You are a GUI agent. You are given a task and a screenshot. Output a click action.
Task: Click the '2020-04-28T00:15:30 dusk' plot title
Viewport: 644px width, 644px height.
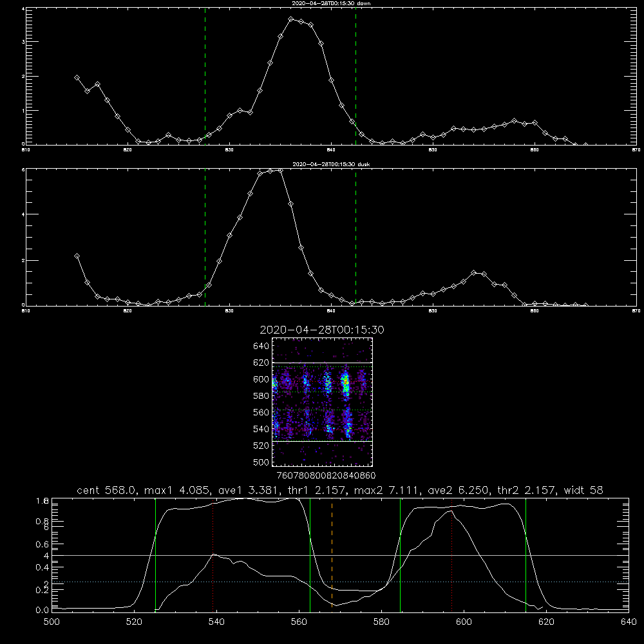tap(331, 164)
